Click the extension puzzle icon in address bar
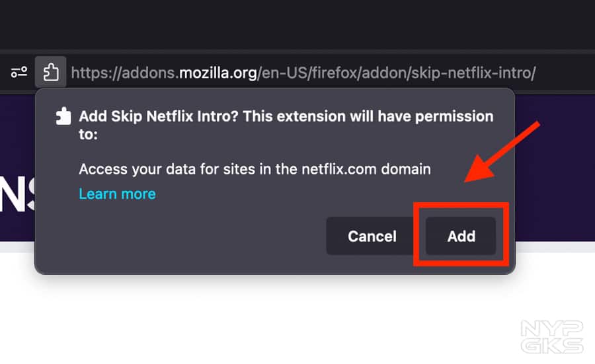The width and height of the screenshot is (595, 364). coord(51,71)
